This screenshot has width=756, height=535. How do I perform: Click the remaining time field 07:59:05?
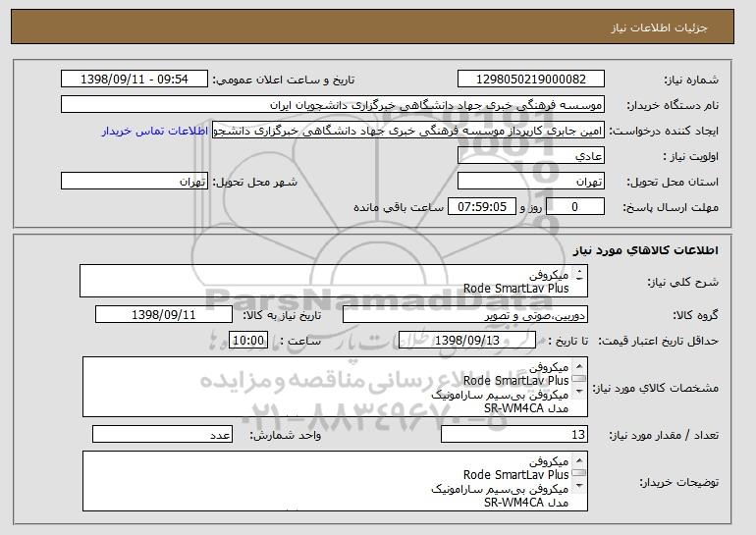tap(482, 207)
